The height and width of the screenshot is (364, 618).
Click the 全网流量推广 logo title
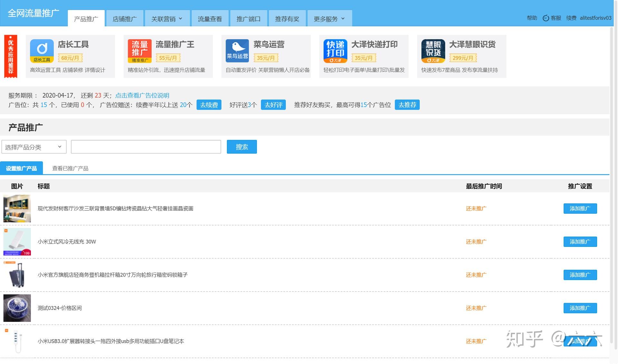coord(33,13)
